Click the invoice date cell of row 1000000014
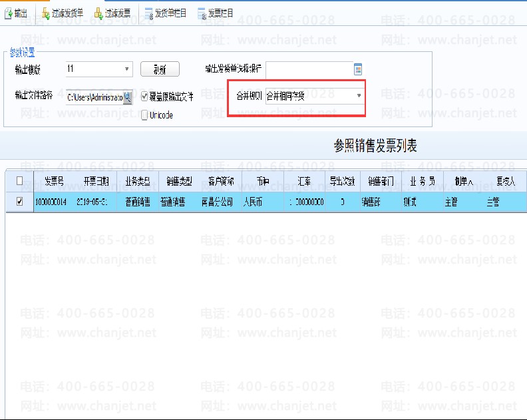 pyautogui.click(x=96, y=202)
